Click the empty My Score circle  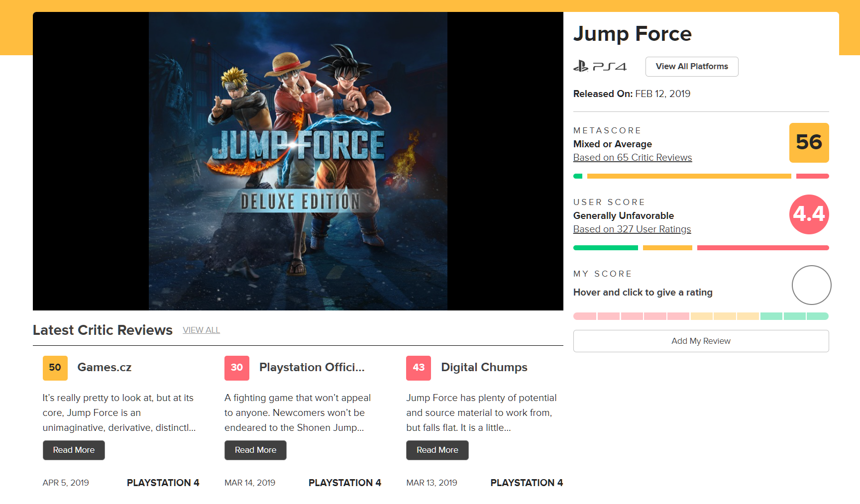coord(811,285)
